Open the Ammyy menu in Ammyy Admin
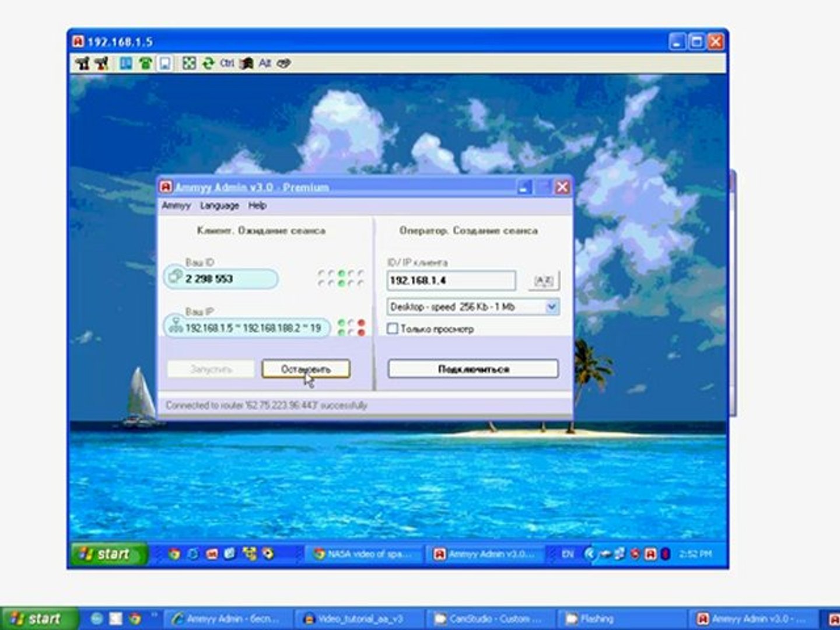840x630 pixels. (x=176, y=205)
